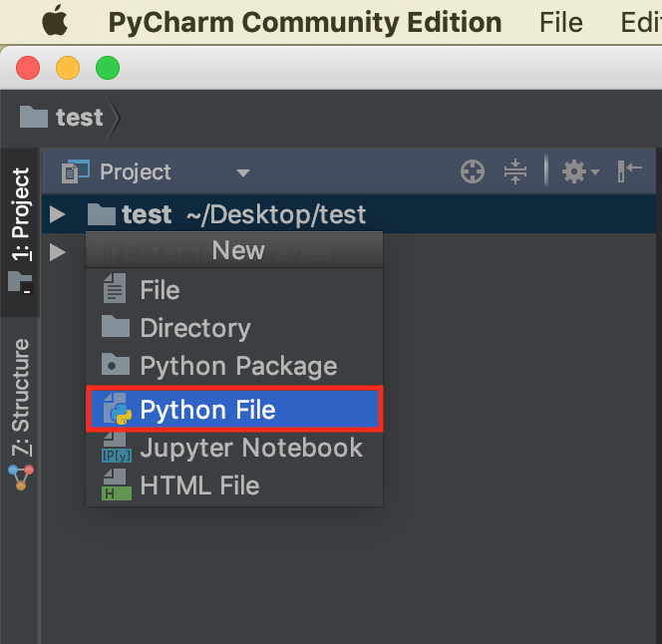
Task: Expand the second tree row's arrow below test
Action: tap(58, 251)
